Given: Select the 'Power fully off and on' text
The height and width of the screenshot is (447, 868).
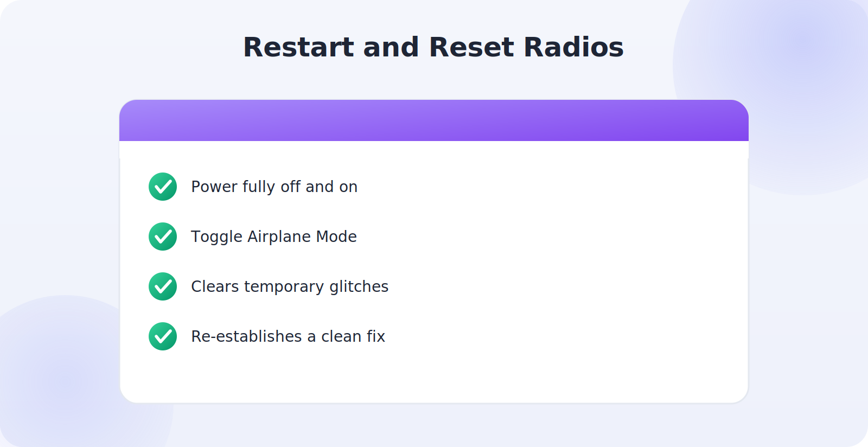Looking at the screenshot, I should [274, 187].
